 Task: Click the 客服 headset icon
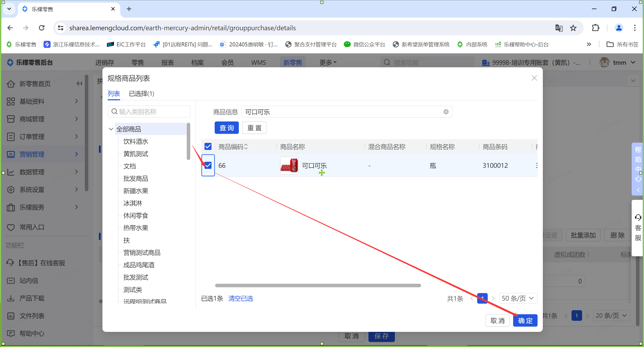pyautogui.click(x=638, y=217)
